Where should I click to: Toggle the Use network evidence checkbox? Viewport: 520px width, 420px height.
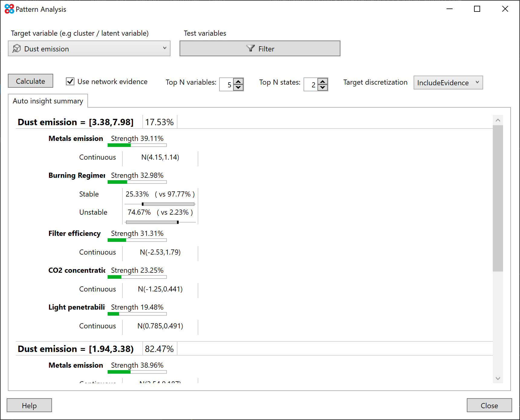(70, 81)
